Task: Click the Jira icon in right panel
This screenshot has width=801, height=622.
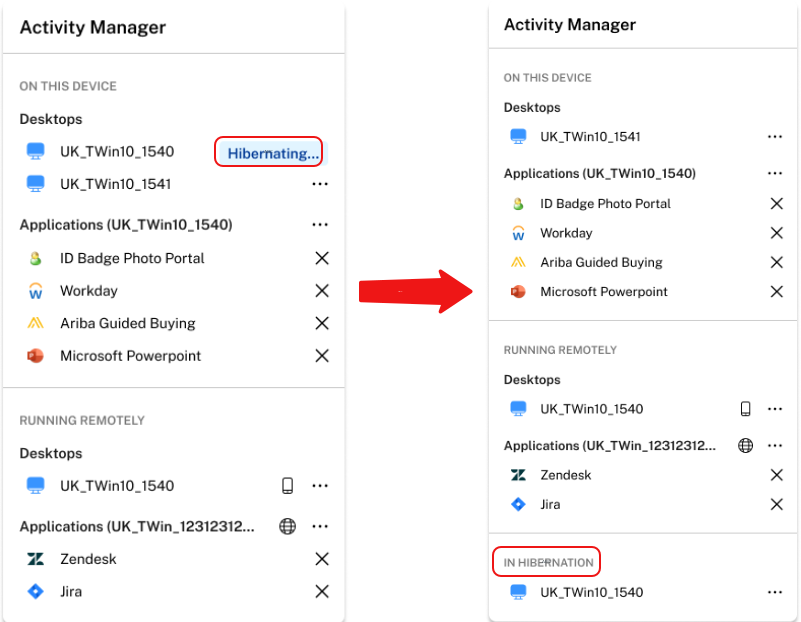Action: pos(518,504)
